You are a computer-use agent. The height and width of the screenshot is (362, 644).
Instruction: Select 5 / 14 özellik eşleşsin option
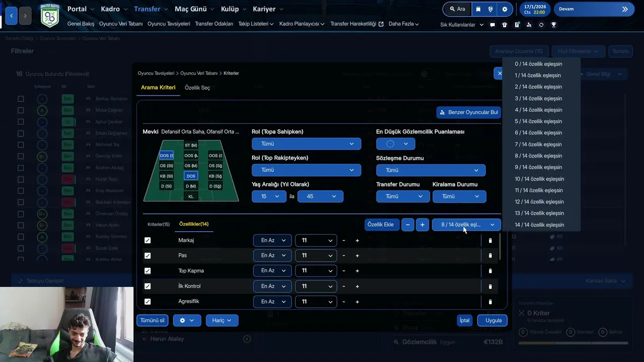[538, 121]
